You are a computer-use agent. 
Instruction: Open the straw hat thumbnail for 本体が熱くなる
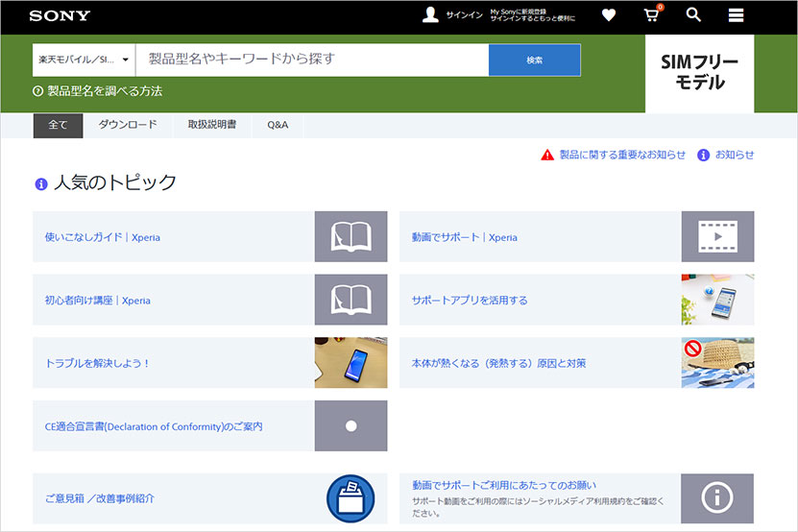(x=717, y=362)
